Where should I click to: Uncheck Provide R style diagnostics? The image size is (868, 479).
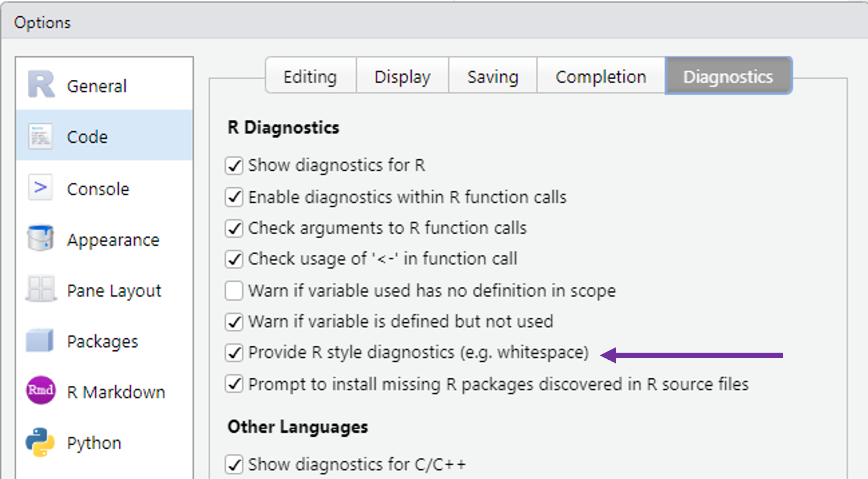coord(234,353)
